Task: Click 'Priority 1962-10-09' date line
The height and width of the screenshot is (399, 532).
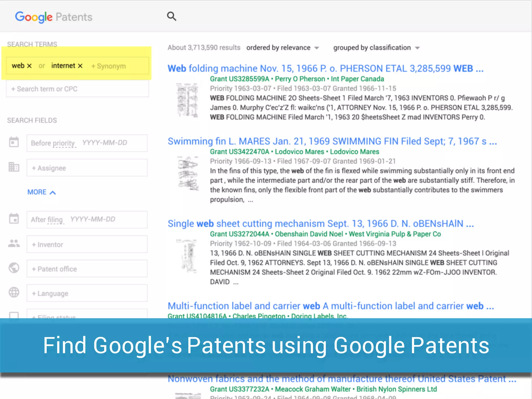Action: pyautogui.click(x=303, y=244)
